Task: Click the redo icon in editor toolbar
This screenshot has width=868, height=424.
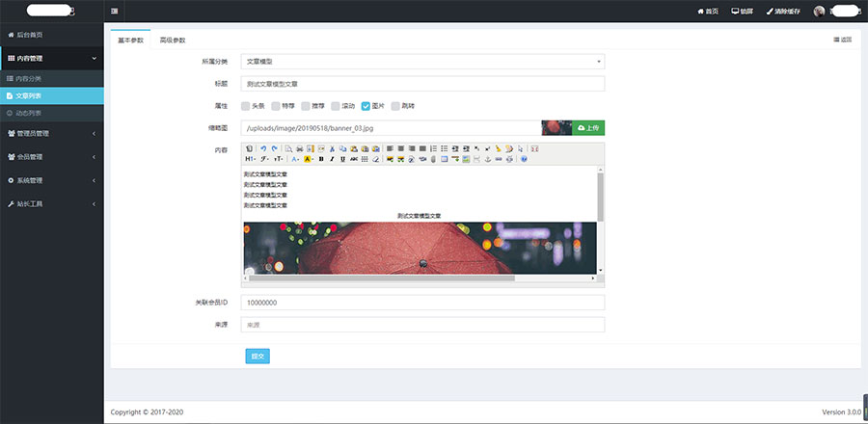Action: coord(273,148)
